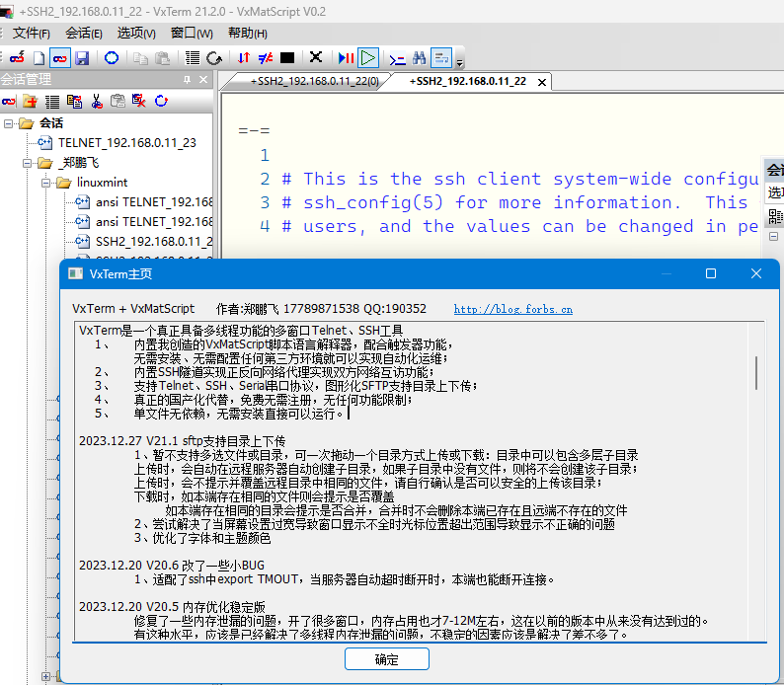Screen dimensions: 784x685
Task: Click the blue play with red pause icon
Action: [346, 58]
